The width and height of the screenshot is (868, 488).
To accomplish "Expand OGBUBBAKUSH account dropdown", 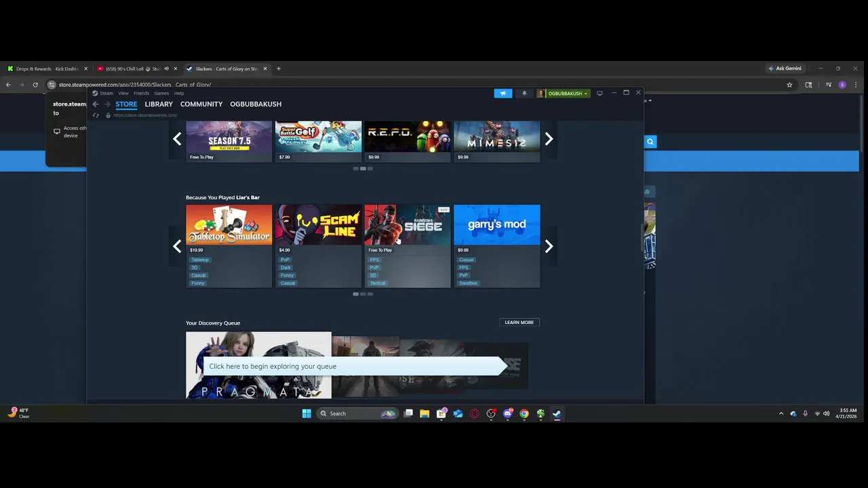I will point(564,94).
